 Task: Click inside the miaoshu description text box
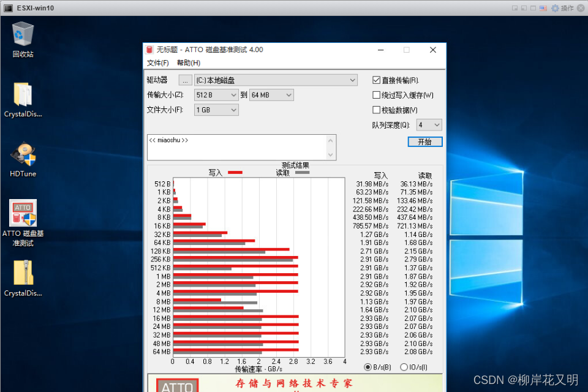237,148
